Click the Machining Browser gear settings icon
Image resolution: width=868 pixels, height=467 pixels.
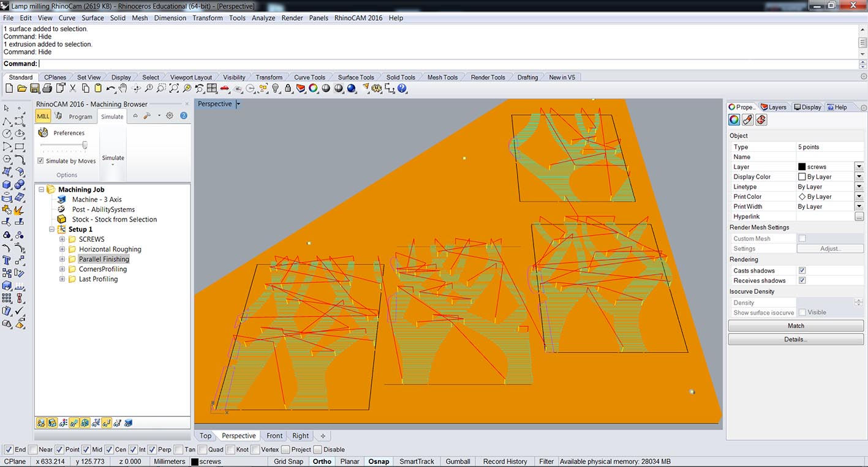click(x=170, y=116)
